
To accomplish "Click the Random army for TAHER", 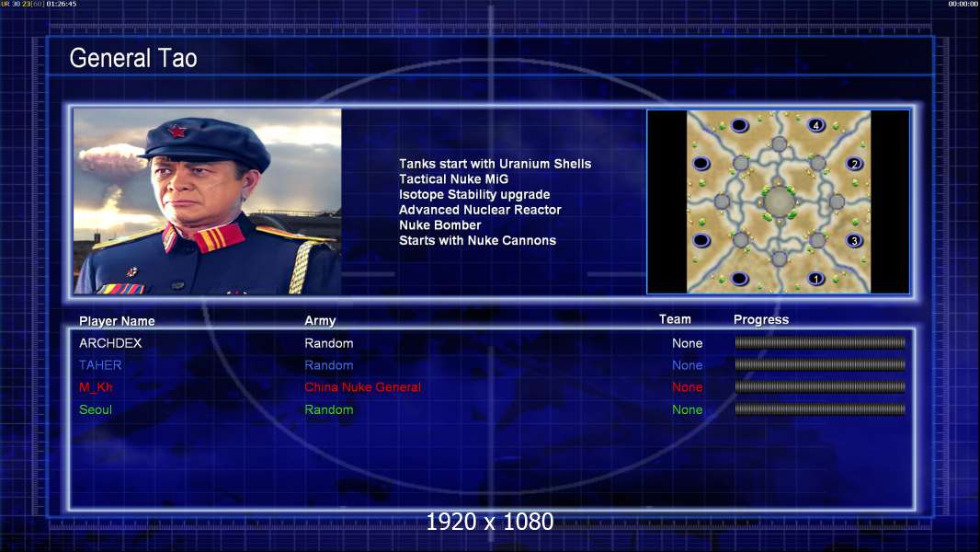I will click(329, 365).
